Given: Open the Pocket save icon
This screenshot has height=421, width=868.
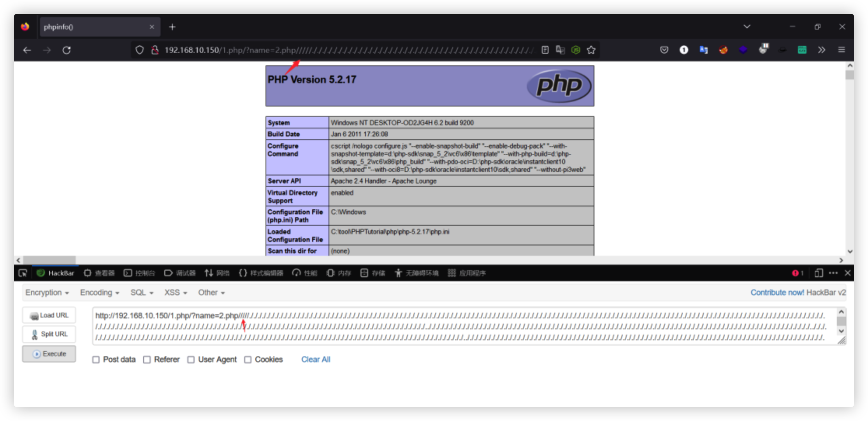Looking at the screenshot, I should tap(664, 50).
